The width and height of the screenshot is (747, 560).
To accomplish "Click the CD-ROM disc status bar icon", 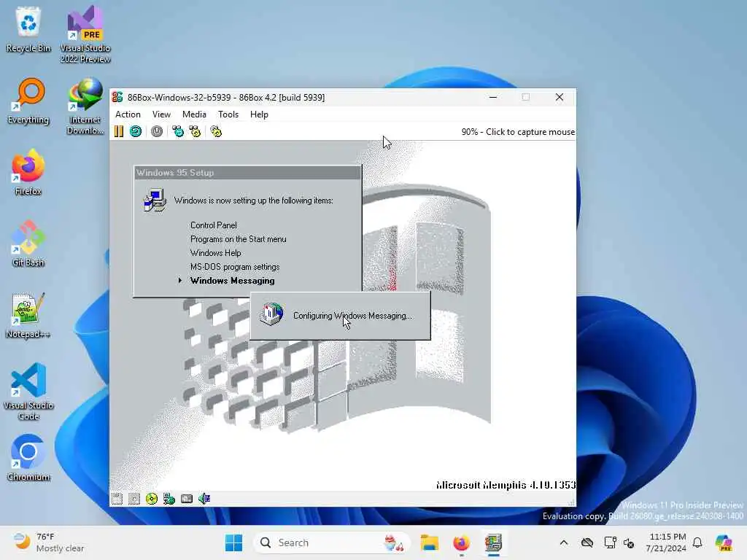I will [152, 499].
